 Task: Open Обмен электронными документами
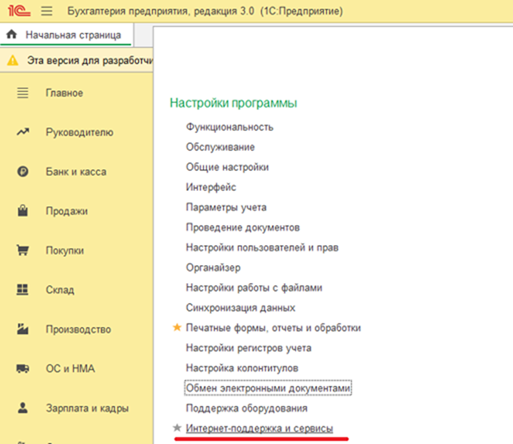tap(268, 388)
